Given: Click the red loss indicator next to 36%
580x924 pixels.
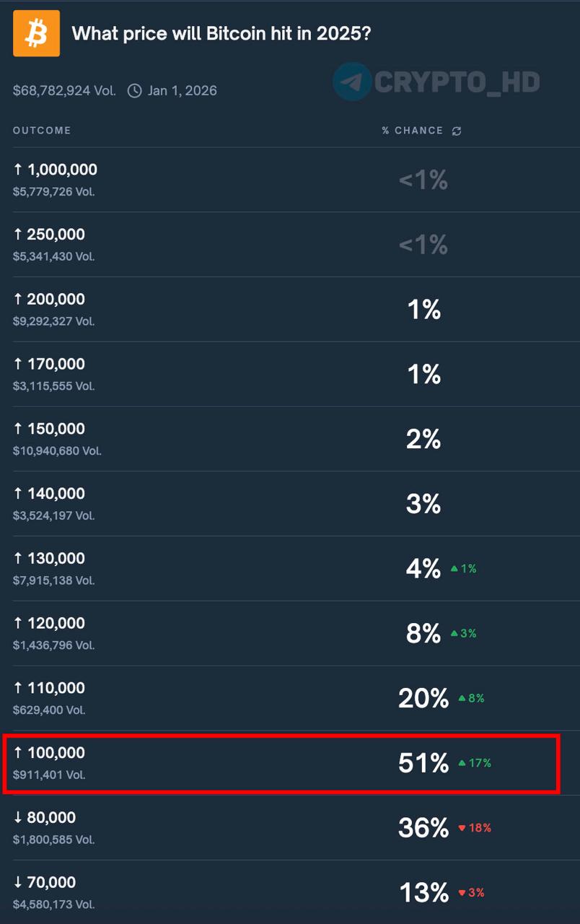Looking at the screenshot, I should 474,828.
